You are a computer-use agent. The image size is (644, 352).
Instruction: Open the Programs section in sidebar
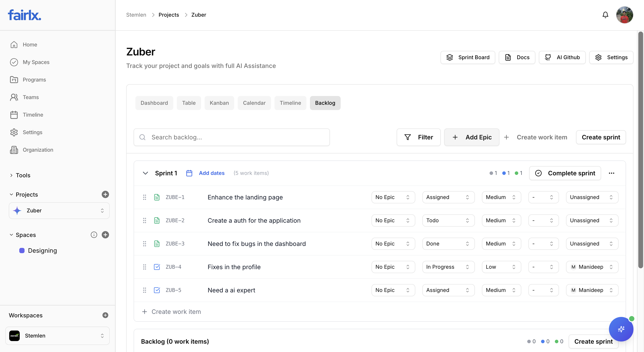(34, 80)
